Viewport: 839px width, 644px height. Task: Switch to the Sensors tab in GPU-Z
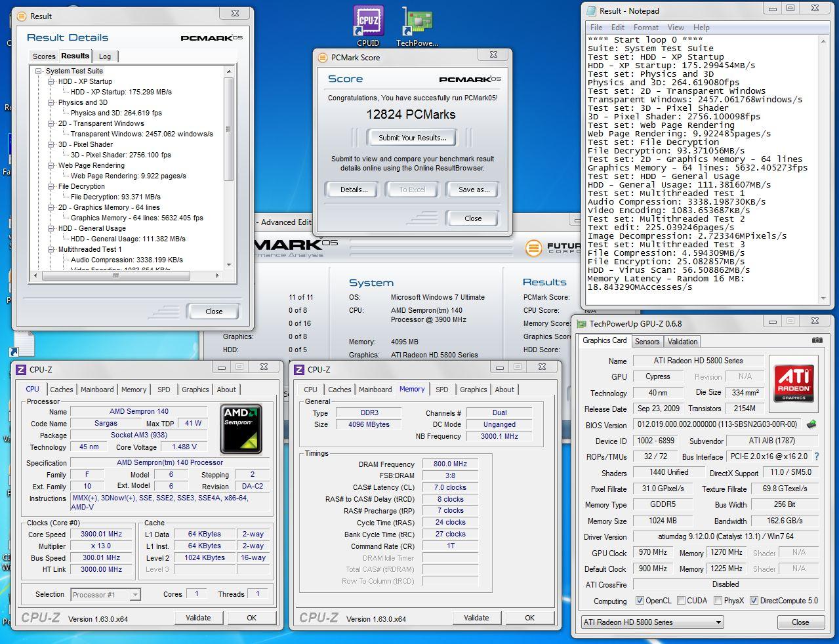pos(647,342)
